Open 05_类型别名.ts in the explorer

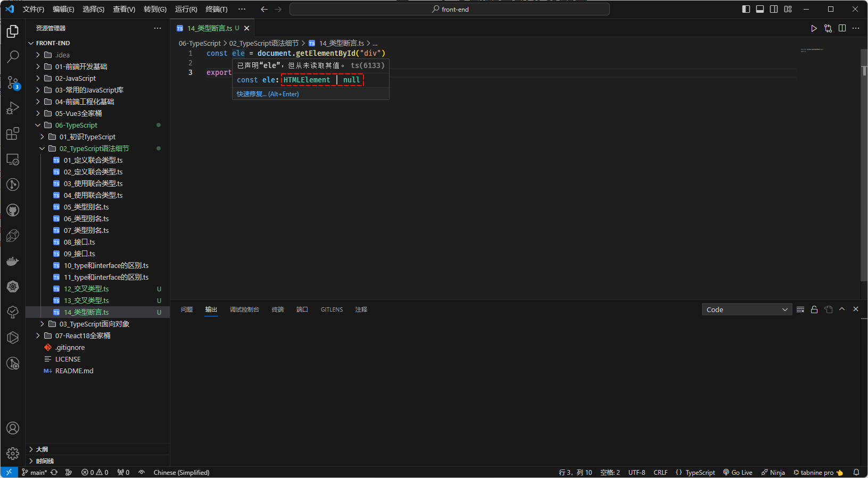coord(86,207)
